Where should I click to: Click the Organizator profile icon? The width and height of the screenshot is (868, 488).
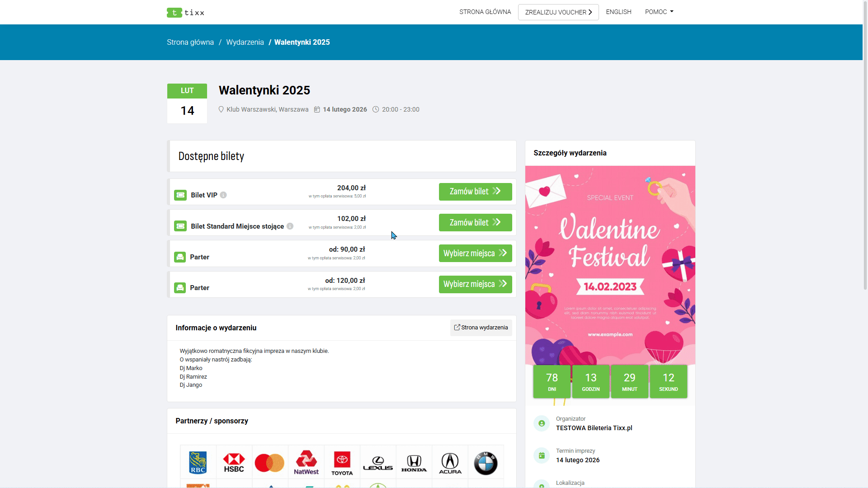click(542, 423)
